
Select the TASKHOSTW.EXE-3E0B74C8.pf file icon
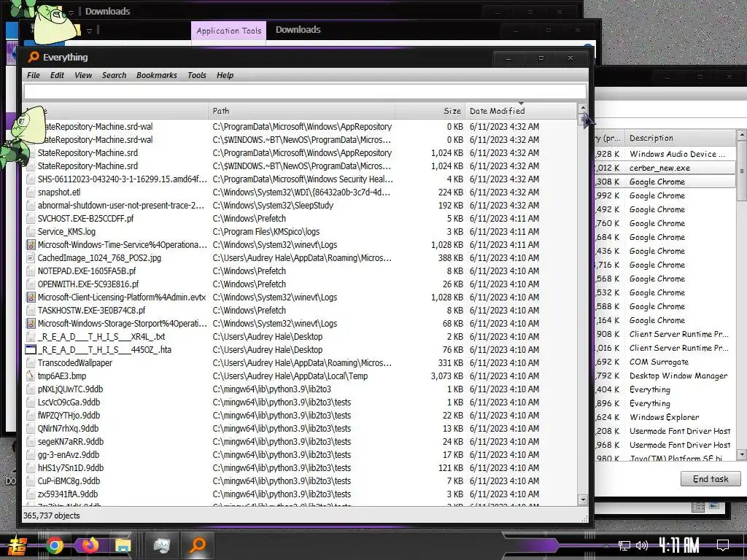(x=31, y=311)
